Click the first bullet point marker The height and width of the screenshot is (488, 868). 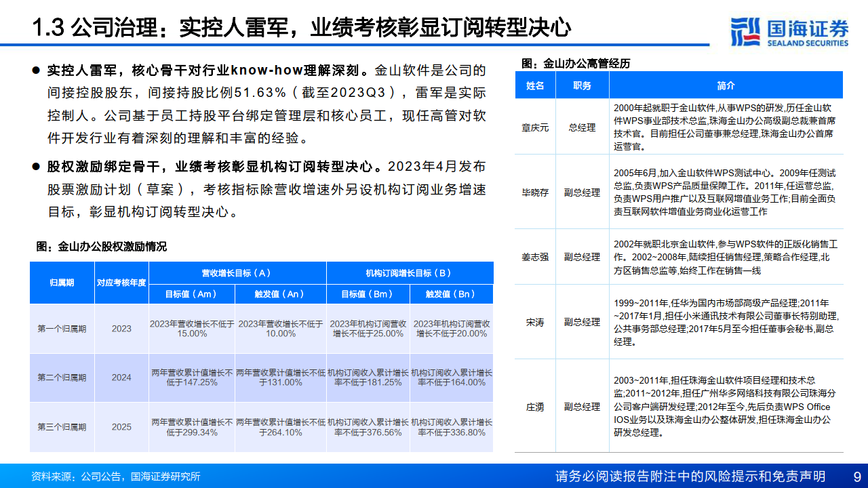click(x=35, y=69)
